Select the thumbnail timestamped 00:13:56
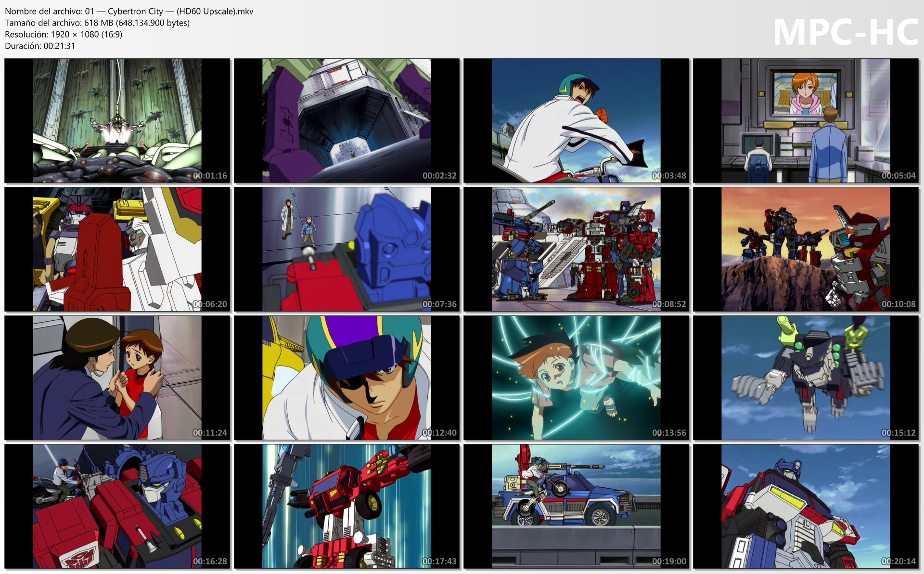The height and width of the screenshot is (574, 924). coord(577,378)
